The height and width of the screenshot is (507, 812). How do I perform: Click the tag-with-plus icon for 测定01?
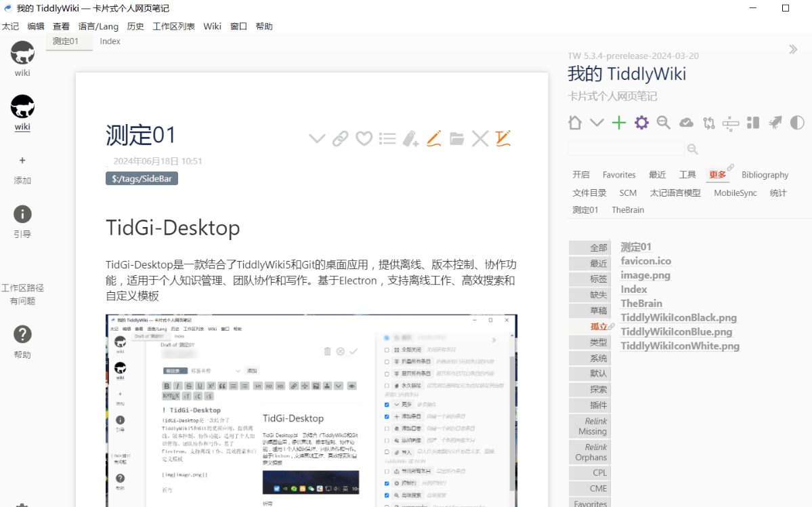point(410,138)
